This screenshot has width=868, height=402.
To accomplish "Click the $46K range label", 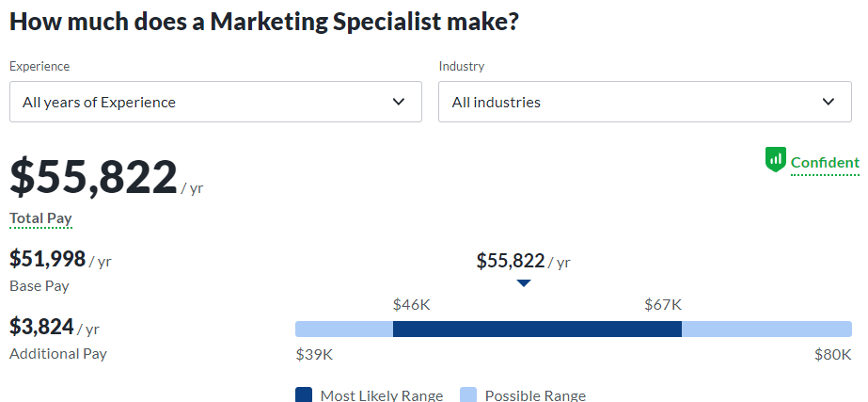I will point(411,305).
